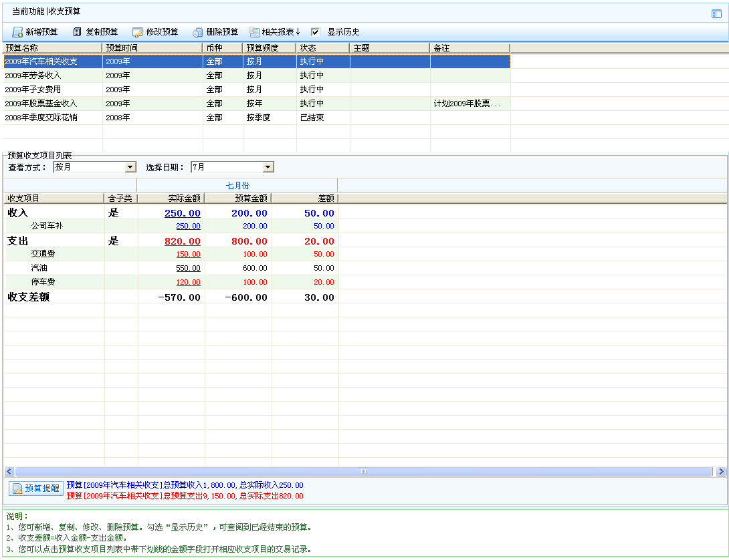Viewport: 729px width, 560px height.
Task: Expand the 查看方式 dropdown
Action: 130,167
